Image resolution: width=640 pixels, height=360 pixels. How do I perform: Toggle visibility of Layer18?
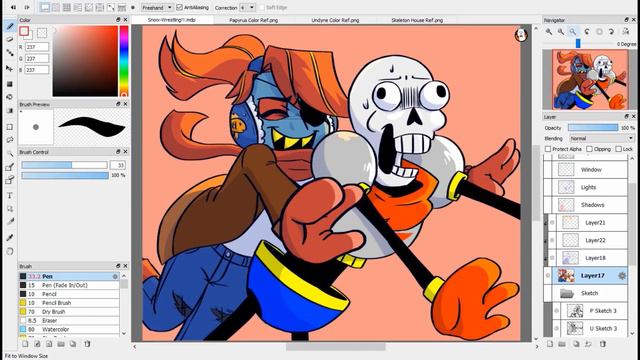[552, 258]
